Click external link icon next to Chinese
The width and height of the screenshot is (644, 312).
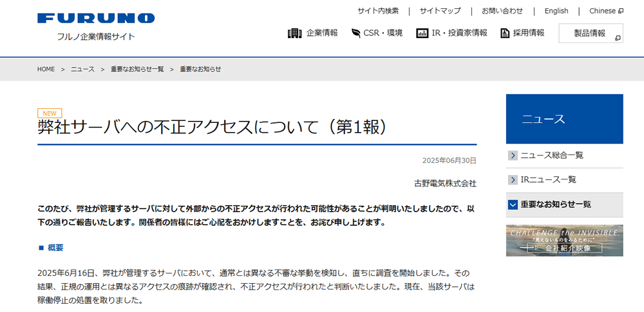tap(621, 11)
